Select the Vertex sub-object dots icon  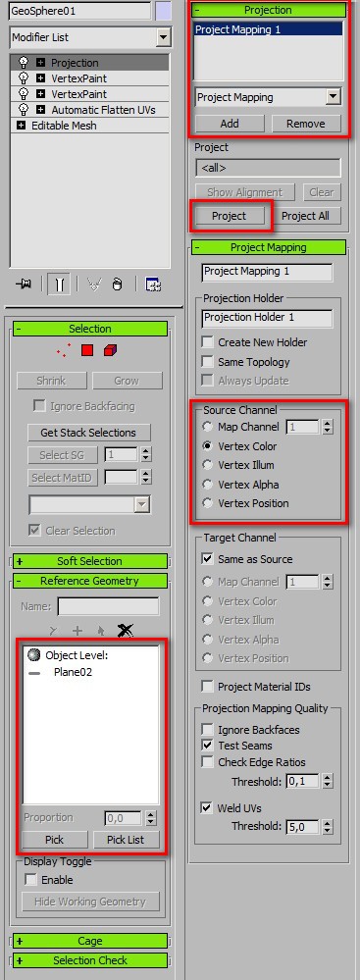(64, 350)
